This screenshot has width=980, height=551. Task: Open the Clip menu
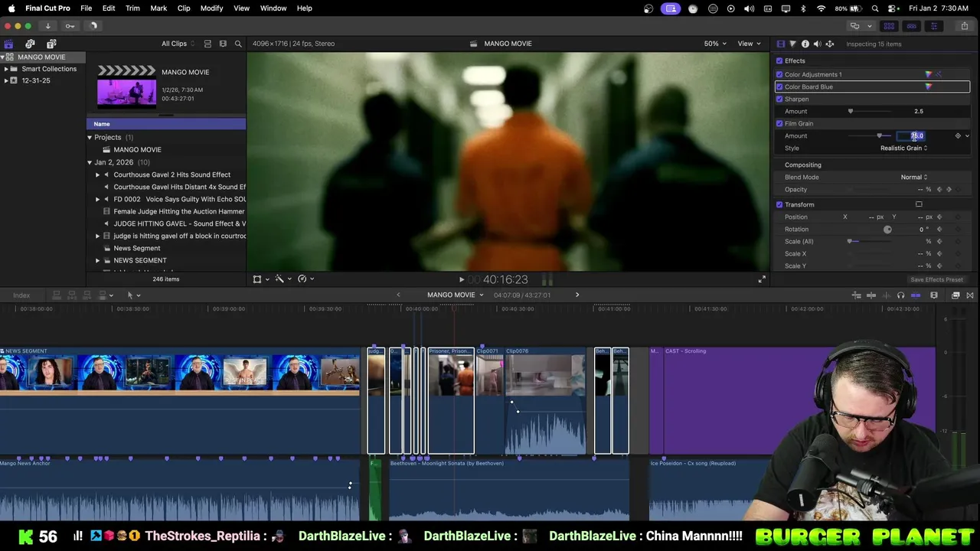point(184,8)
